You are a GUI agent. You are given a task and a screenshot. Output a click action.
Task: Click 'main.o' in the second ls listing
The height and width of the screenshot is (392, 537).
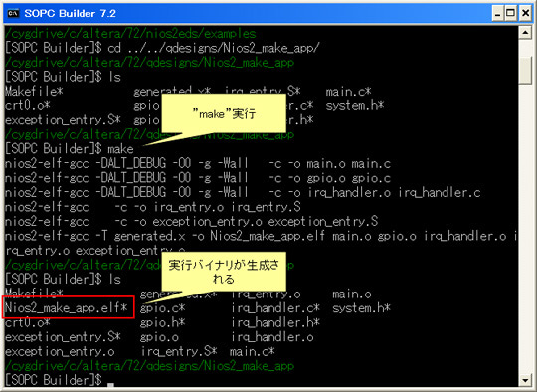[x=352, y=294]
